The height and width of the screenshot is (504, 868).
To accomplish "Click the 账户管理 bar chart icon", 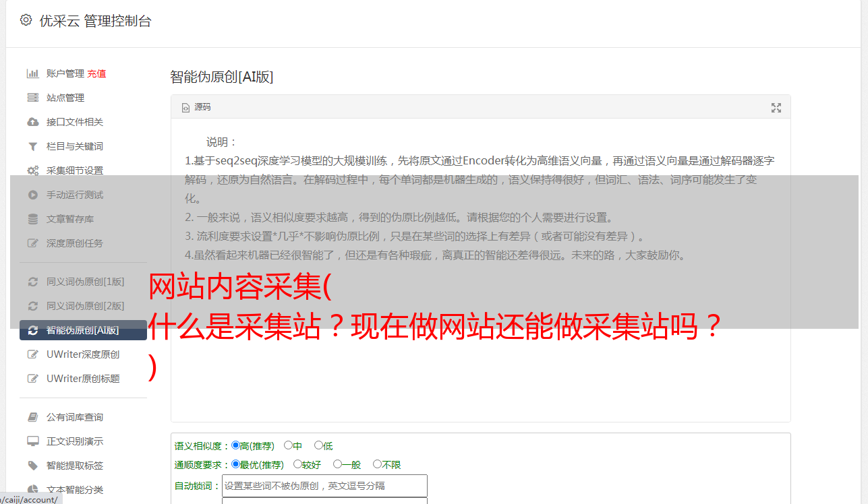I will tap(32, 73).
